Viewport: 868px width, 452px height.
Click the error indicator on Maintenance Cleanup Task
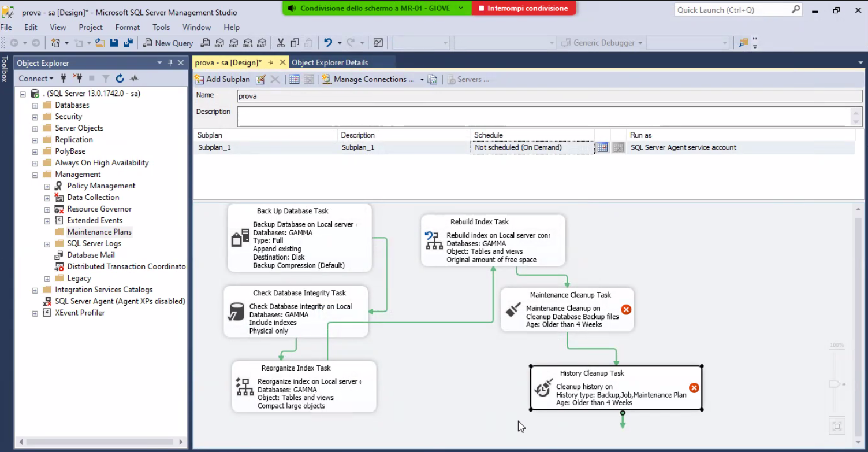coord(625,309)
